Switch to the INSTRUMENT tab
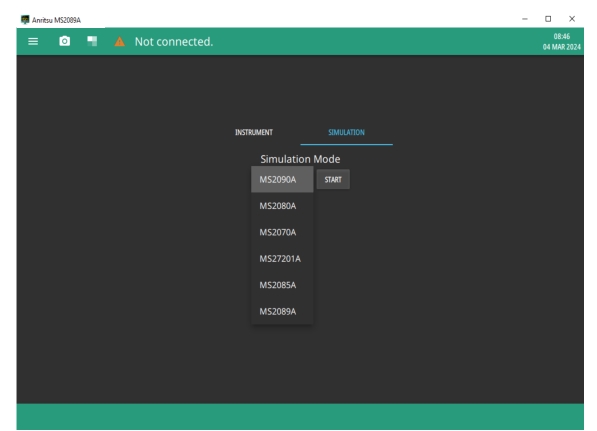597x431 pixels. 254,132
